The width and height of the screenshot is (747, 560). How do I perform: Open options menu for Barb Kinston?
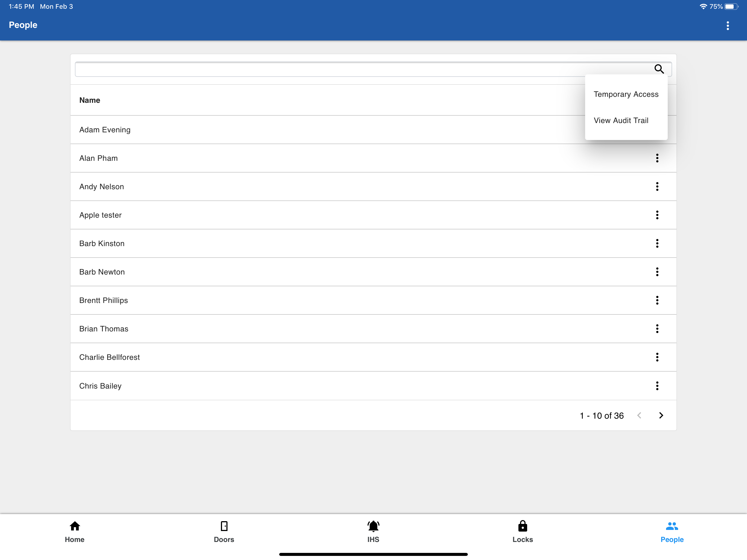click(657, 243)
